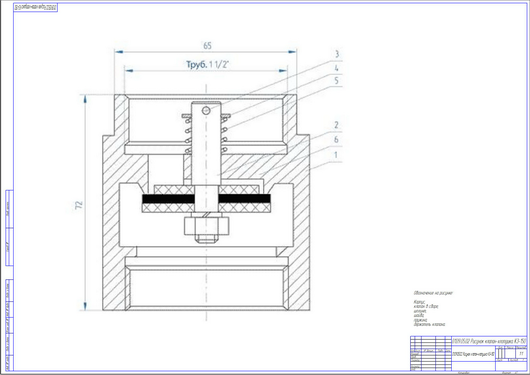
Task: Click callout number 2
Action: pos(336,125)
